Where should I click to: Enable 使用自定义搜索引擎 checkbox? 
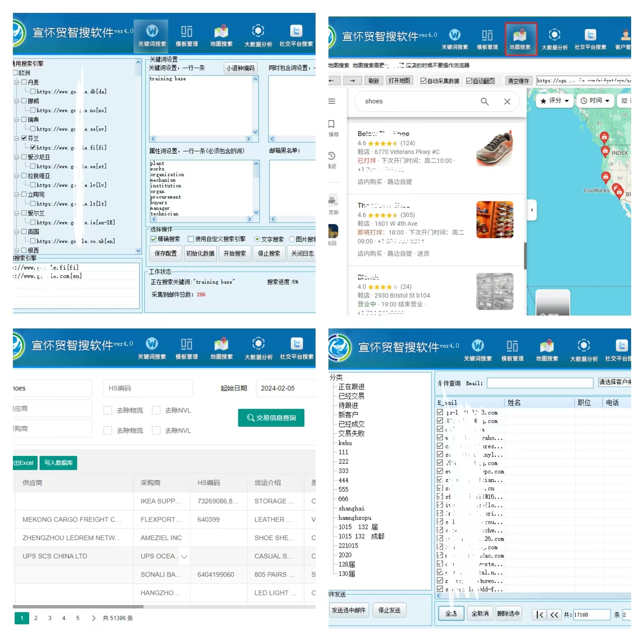191,239
